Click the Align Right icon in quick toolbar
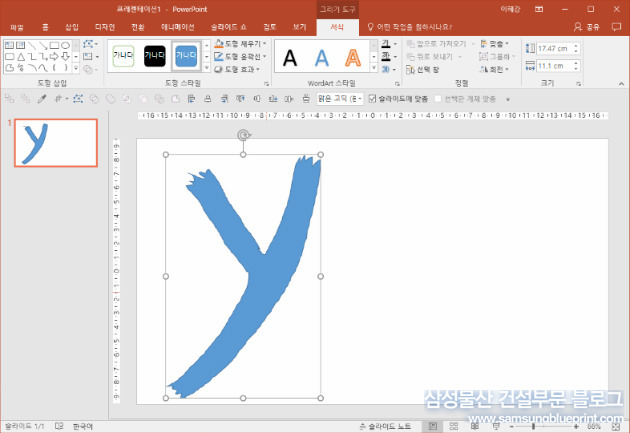 (x=224, y=99)
